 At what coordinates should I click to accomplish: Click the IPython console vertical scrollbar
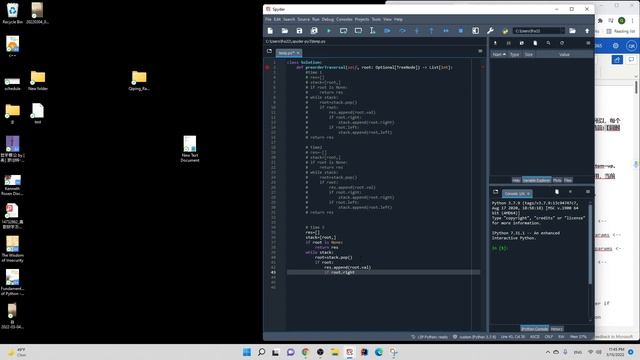tap(590, 244)
